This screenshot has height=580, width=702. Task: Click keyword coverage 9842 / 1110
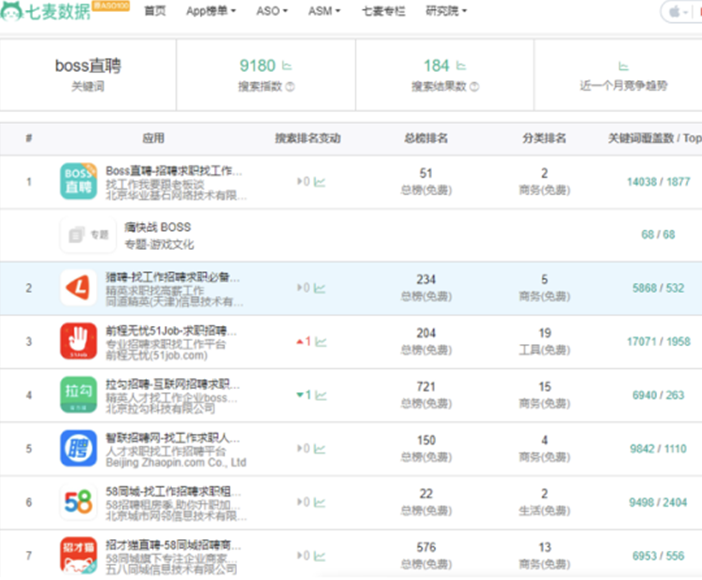[x=658, y=448]
